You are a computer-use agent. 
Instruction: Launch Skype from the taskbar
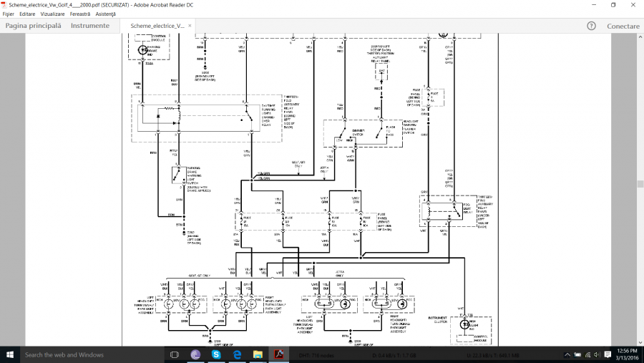click(216, 354)
